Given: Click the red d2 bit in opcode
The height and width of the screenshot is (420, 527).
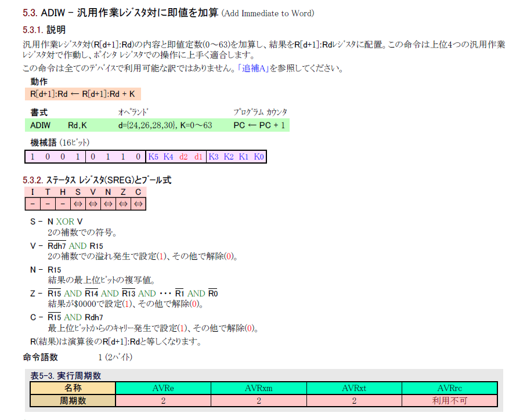Looking at the screenshot, I should [x=183, y=157].
